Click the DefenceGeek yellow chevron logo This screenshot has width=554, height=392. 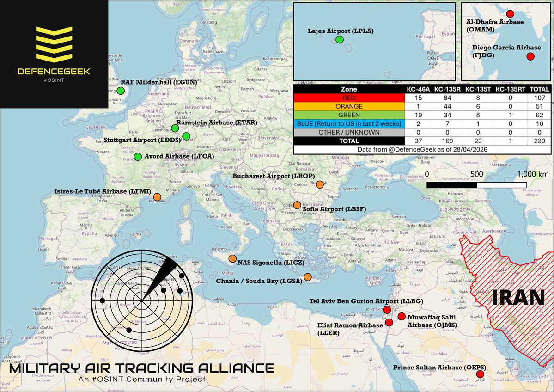(x=54, y=44)
